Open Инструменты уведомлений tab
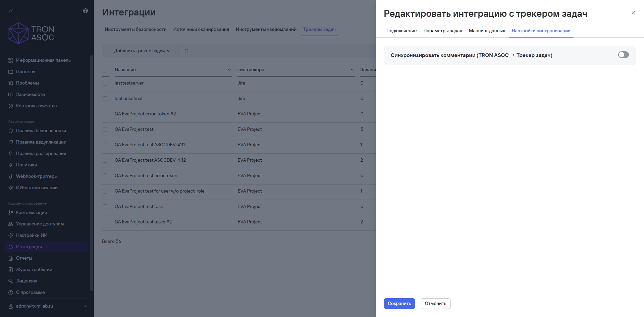This screenshot has height=317, width=644. point(266,29)
